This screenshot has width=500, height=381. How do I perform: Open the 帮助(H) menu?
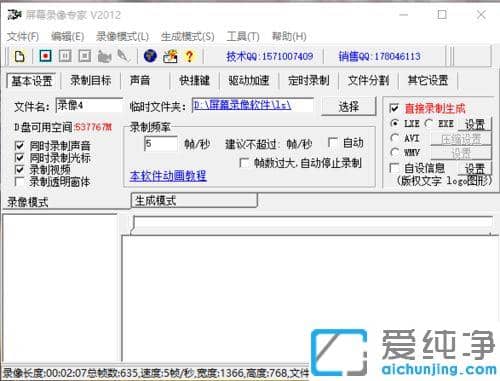(x=289, y=36)
